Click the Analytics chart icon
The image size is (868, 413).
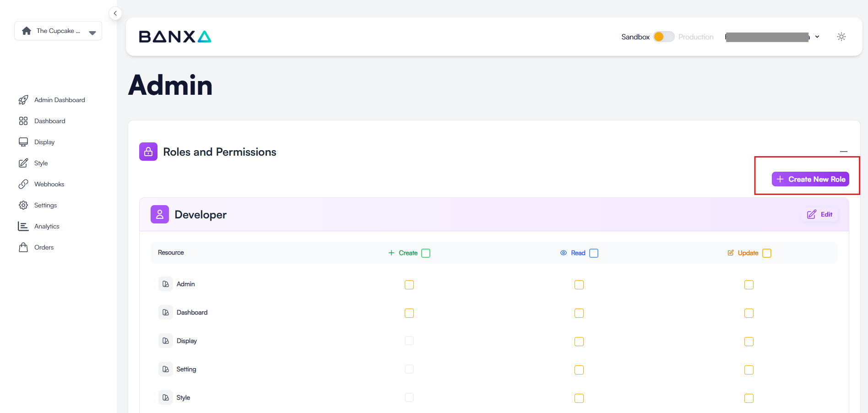[x=23, y=226]
